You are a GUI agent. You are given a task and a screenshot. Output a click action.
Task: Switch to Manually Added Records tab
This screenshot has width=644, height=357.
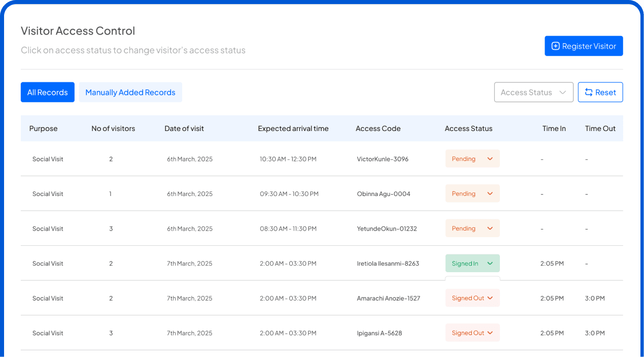(x=130, y=92)
